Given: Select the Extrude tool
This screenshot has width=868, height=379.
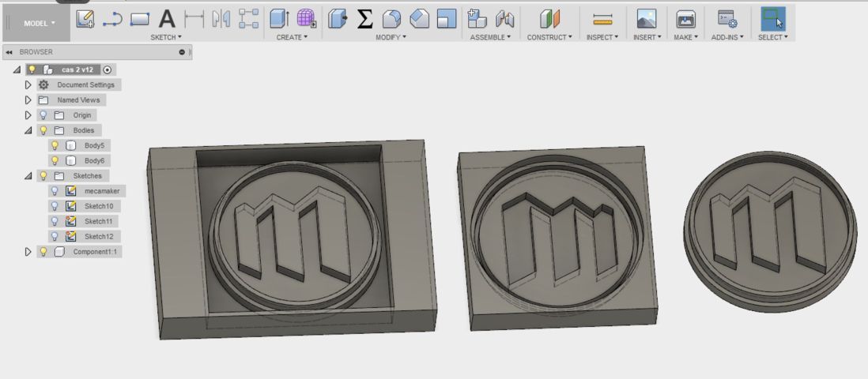Looking at the screenshot, I should [280, 20].
